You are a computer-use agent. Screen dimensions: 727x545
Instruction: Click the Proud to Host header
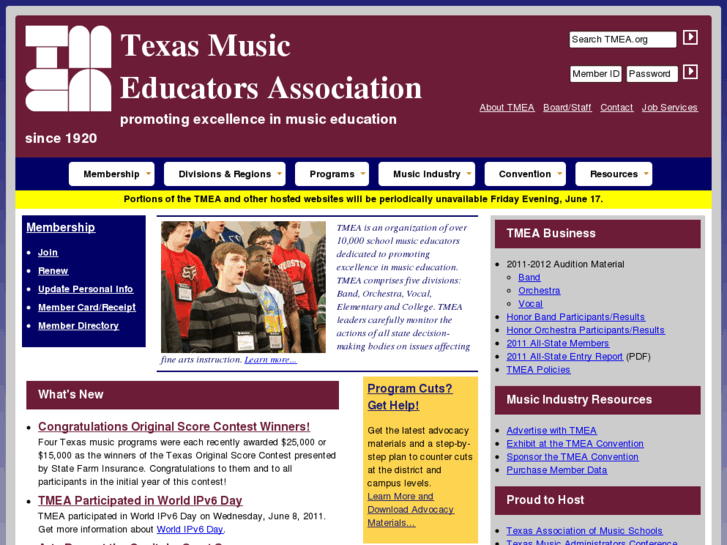tap(598, 500)
